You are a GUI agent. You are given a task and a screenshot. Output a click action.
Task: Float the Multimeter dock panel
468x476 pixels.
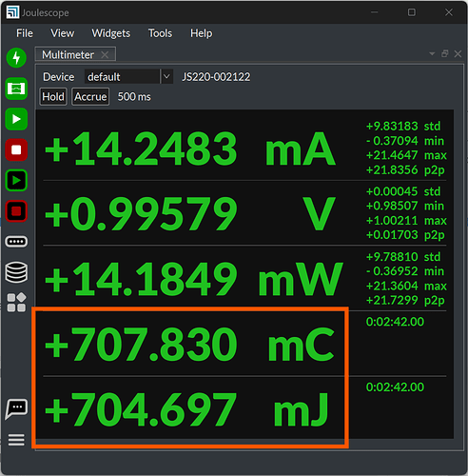[x=445, y=54]
